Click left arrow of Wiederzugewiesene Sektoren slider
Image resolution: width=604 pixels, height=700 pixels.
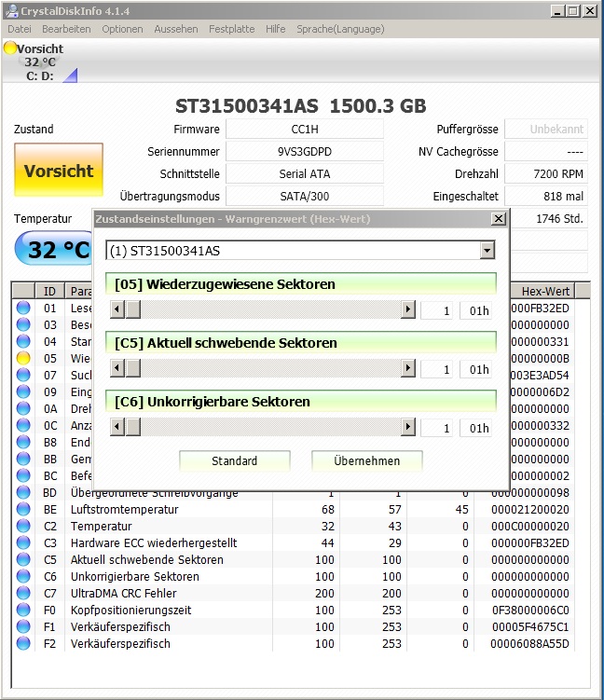[117, 309]
